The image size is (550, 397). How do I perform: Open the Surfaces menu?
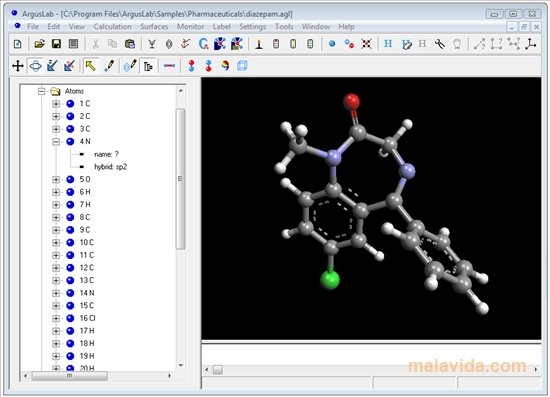[x=154, y=27]
